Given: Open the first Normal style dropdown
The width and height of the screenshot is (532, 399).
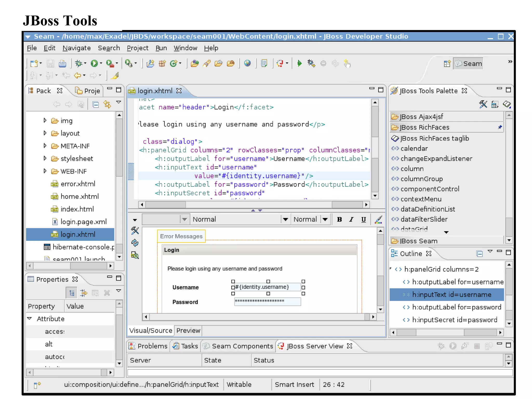Looking at the screenshot, I should 285,220.
